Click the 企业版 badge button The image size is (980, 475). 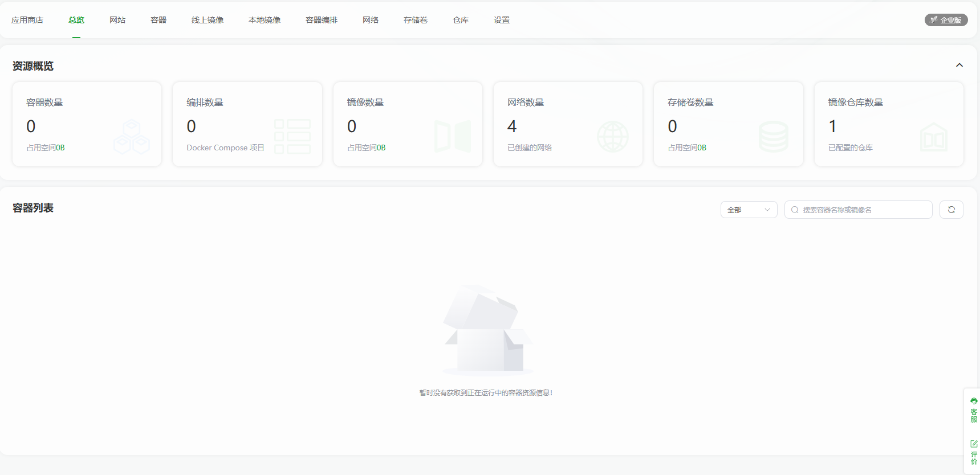pyautogui.click(x=946, y=20)
